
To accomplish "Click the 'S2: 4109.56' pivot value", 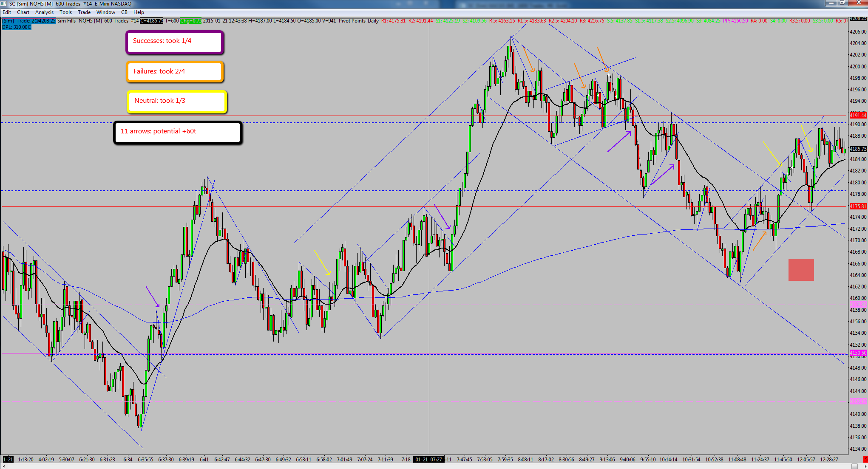I will (474, 21).
